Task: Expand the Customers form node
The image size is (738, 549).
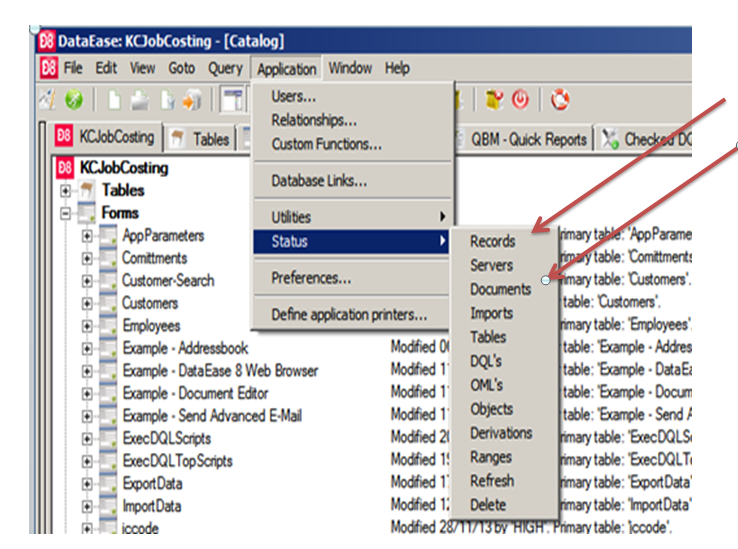Action: tap(87, 304)
